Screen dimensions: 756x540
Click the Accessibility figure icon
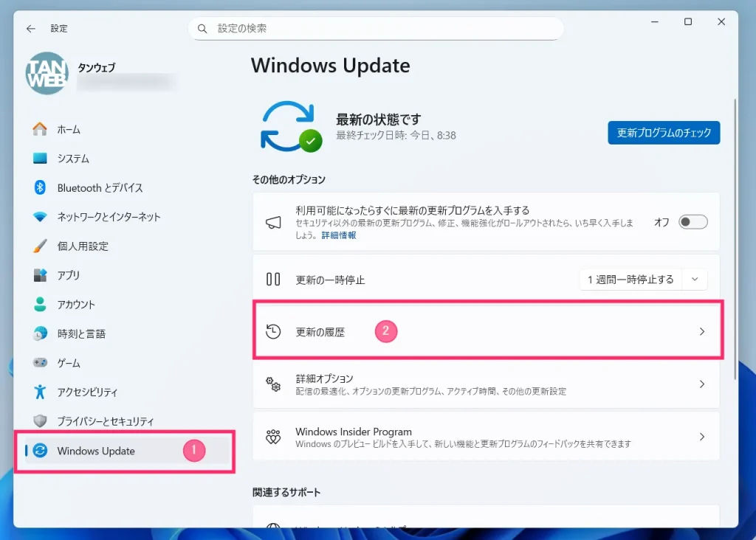click(40, 392)
